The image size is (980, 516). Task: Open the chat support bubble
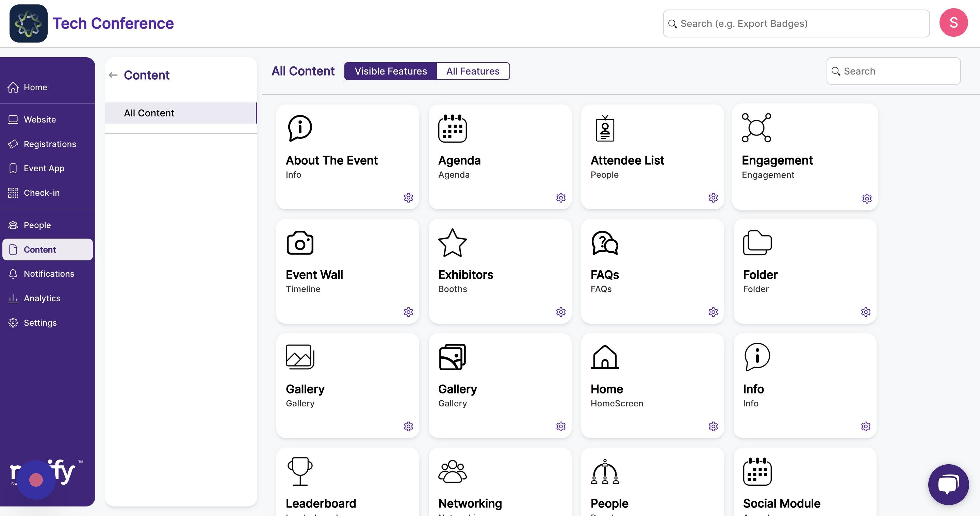coord(948,484)
